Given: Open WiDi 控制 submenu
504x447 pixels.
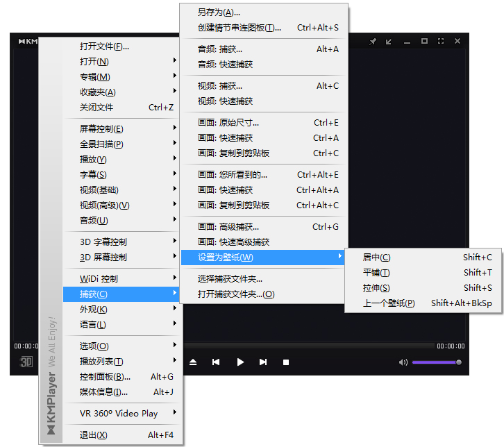Looking at the screenshot, I should (121, 279).
